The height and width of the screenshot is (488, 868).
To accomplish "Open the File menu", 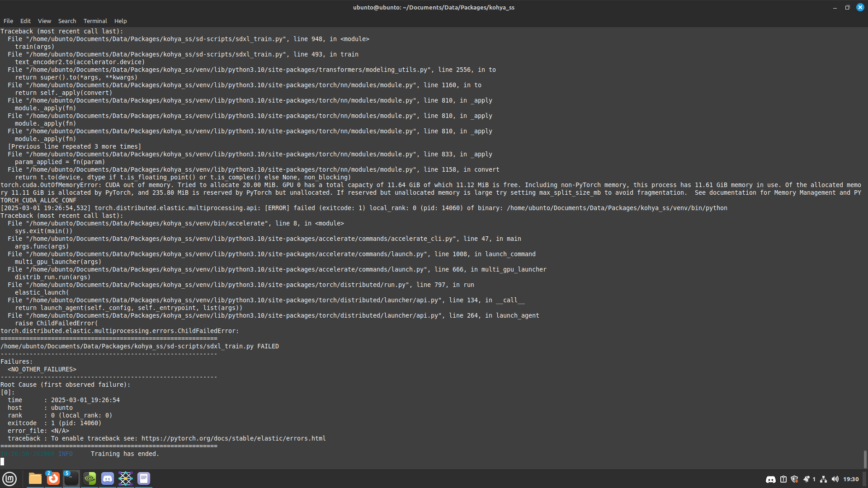I will [8, 21].
